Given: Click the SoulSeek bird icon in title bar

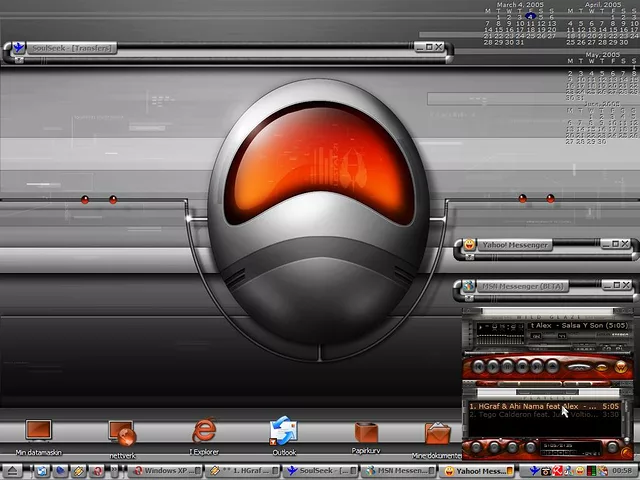Looking at the screenshot, I should tap(18, 47).
